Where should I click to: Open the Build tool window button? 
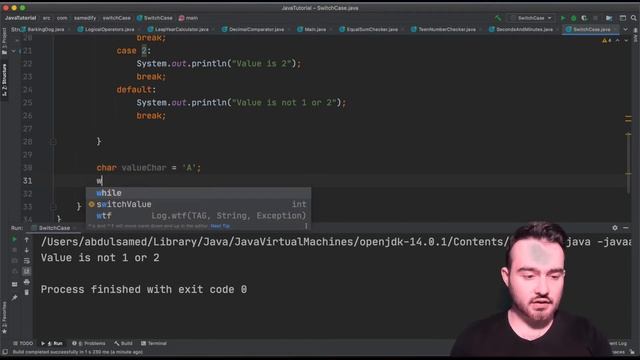coord(124,343)
